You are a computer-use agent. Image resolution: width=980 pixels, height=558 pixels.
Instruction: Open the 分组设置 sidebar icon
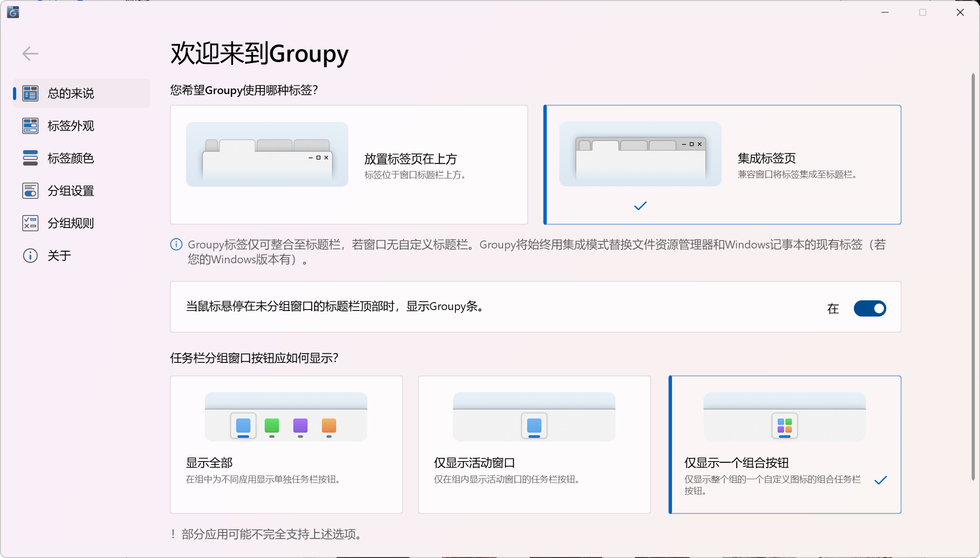30,190
